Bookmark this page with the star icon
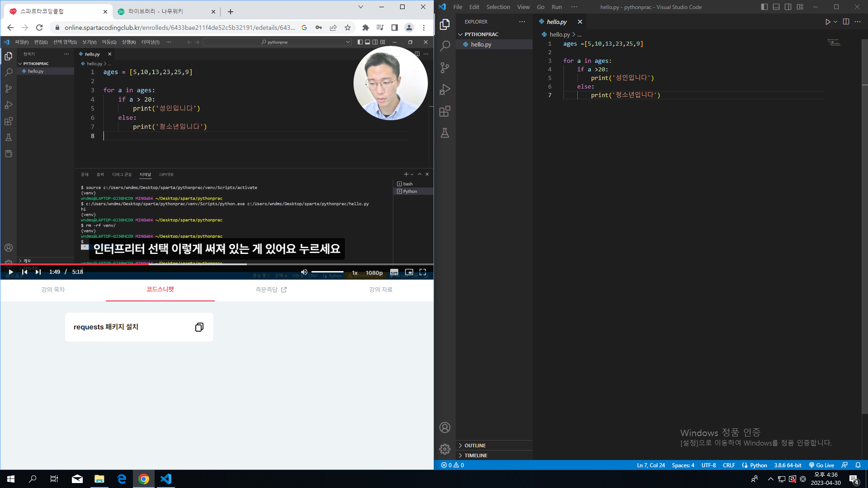The image size is (868, 488). [348, 28]
